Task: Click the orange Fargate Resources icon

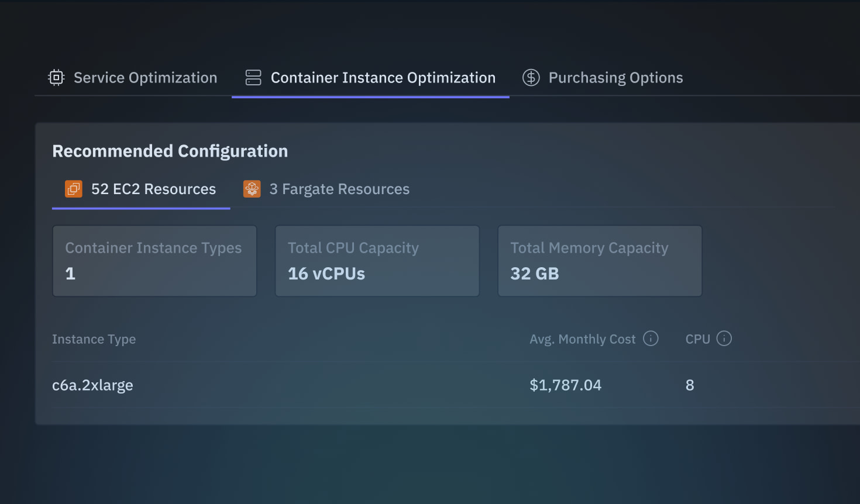Action: coord(252,189)
